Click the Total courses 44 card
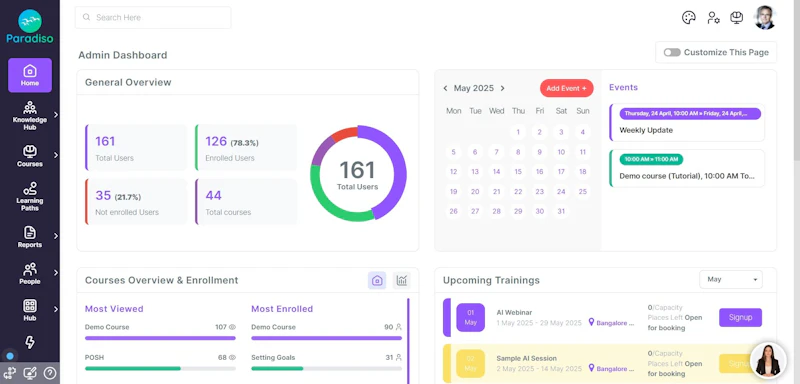This screenshot has height=384, width=800. (x=246, y=201)
